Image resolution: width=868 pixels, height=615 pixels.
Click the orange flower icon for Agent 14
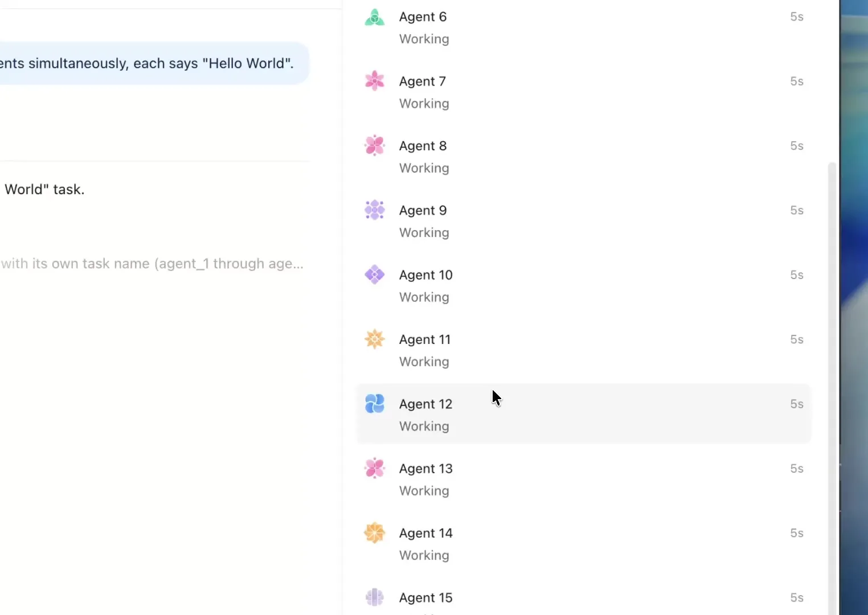tap(375, 532)
